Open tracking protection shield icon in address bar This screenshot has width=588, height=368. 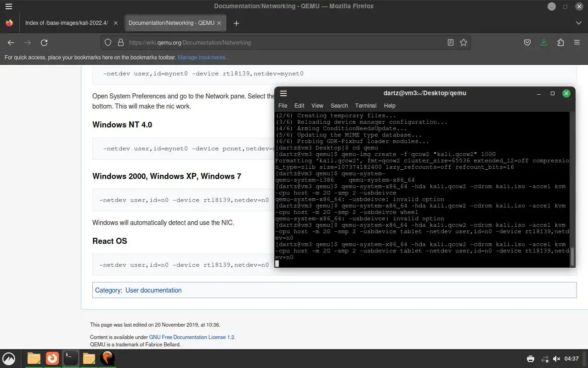click(108, 42)
